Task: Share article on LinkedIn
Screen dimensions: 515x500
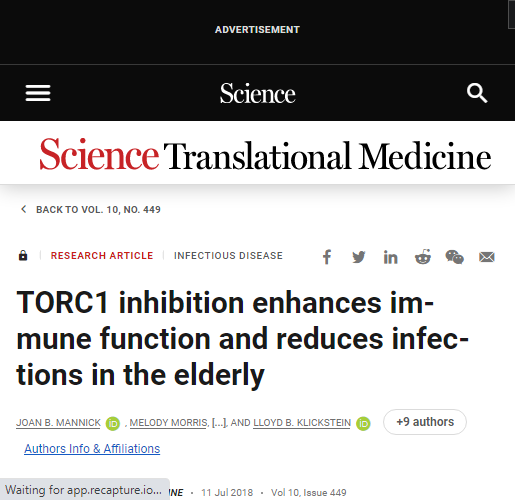Action: 390,257
